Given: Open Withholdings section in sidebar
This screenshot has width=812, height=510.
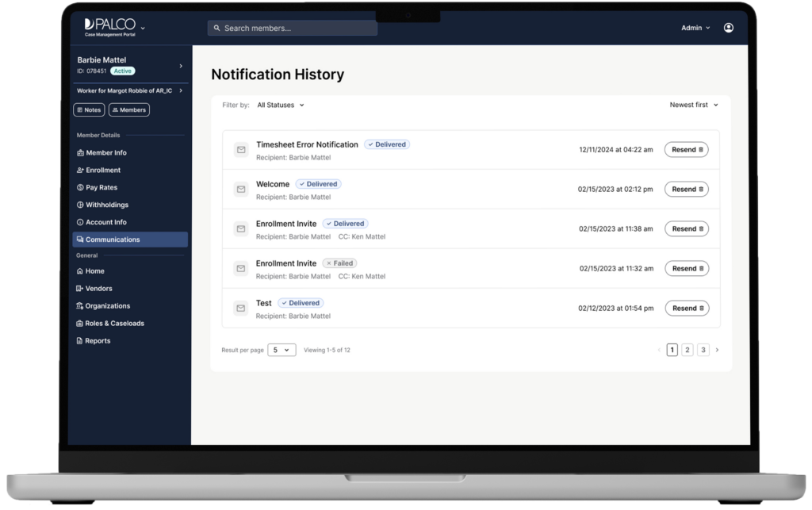Looking at the screenshot, I should pyautogui.click(x=107, y=205).
